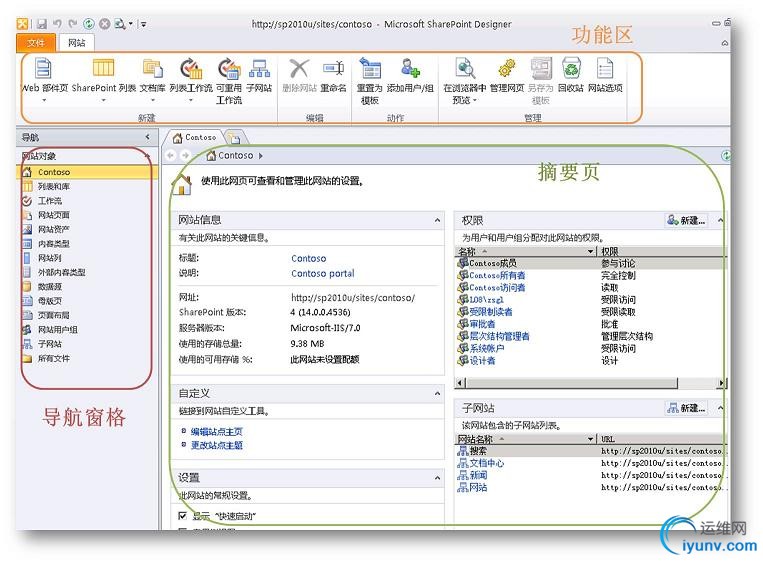The image size is (763, 562).
Task: Open the 文件 tab
Action: tap(36, 43)
